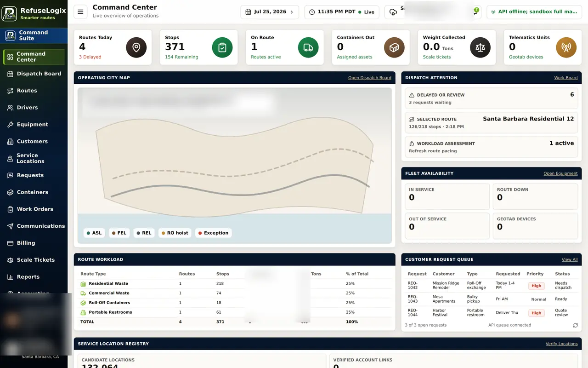Click the hamburger menu icon
This screenshot has width=588, height=368.
(x=80, y=12)
